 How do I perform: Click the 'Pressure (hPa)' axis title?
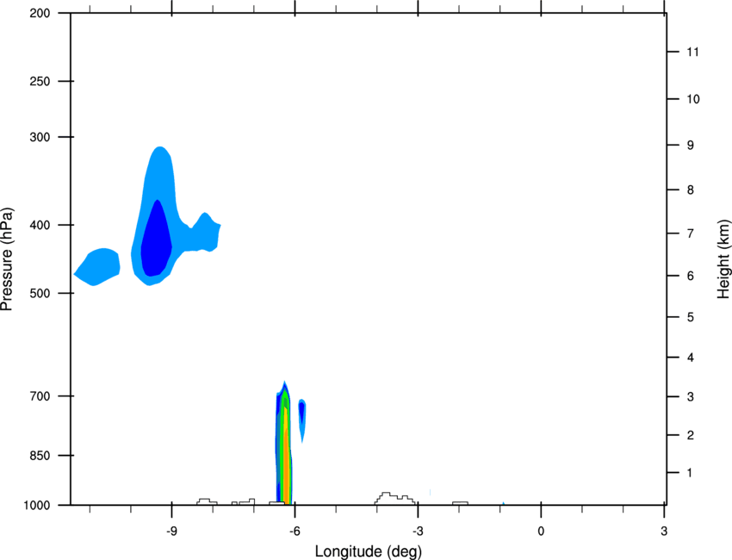coord(7,259)
